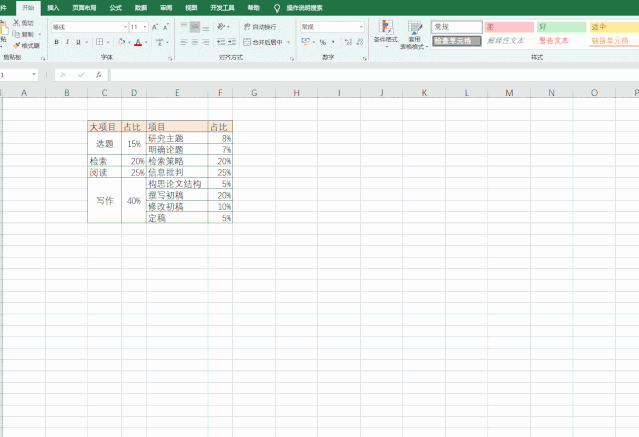Screen dimensions: 639x437
Task: Click the Increase Font Size icon
Action: click(155, 27)
